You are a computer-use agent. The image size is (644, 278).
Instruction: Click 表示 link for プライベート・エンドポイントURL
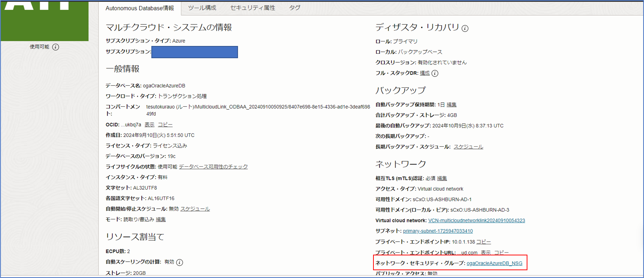486,252
